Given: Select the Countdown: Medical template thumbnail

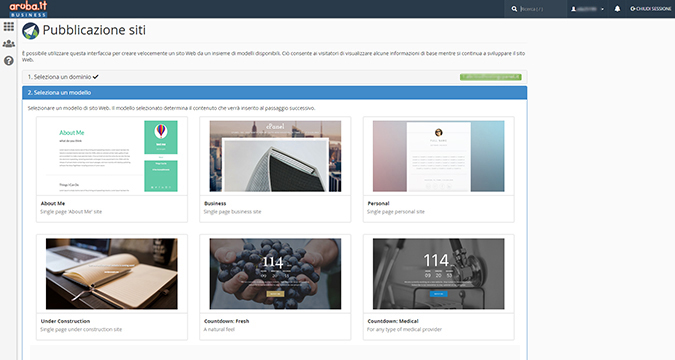Looking at the screenshot, I should coord(438,274).
